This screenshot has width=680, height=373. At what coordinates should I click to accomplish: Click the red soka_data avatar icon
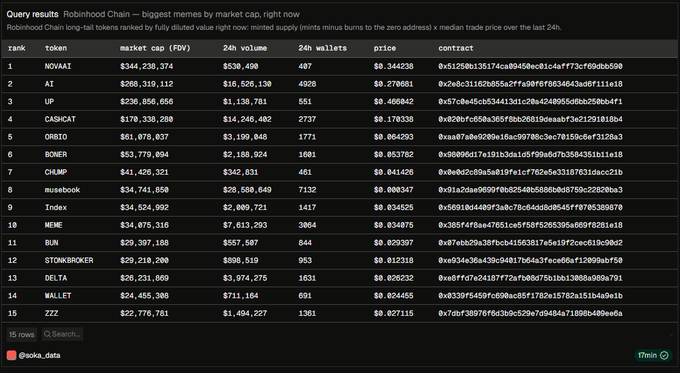click(12, 355)
